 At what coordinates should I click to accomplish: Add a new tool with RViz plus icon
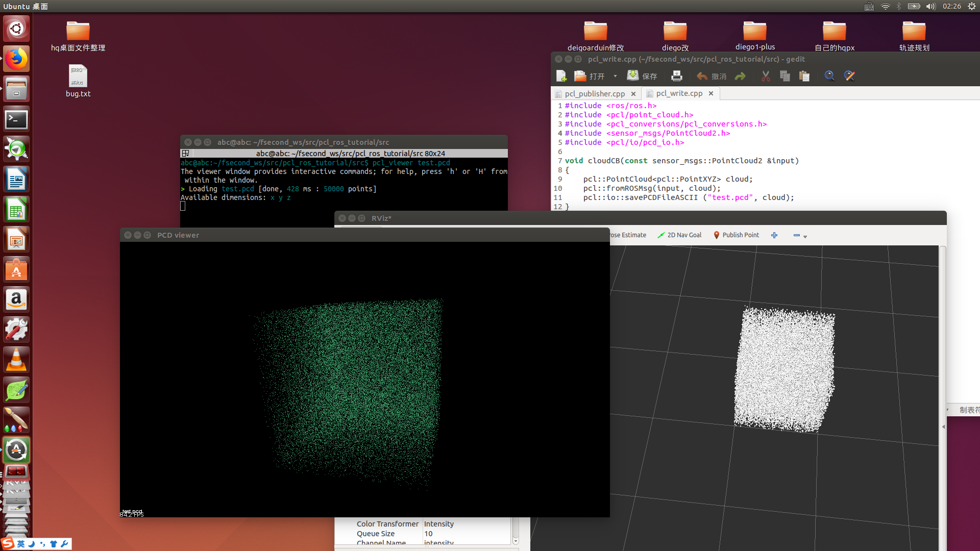coord(774,235)
